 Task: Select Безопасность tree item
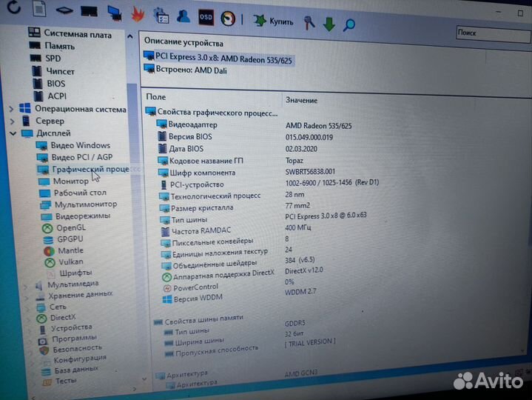tap(70, 349)
